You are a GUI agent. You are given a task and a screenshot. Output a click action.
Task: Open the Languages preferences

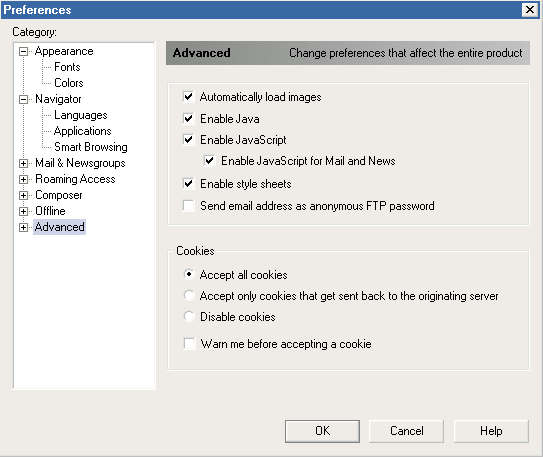click(81, 115)
